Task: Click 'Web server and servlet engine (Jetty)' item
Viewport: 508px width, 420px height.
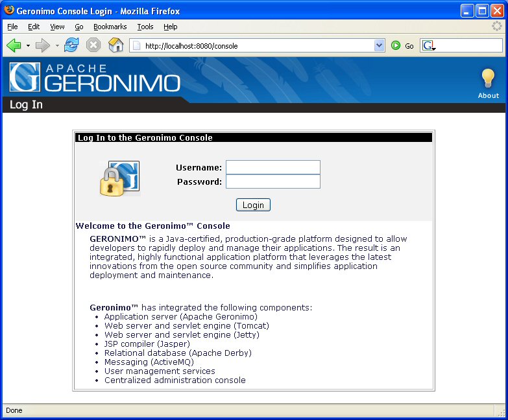Action: coord(182,334)
